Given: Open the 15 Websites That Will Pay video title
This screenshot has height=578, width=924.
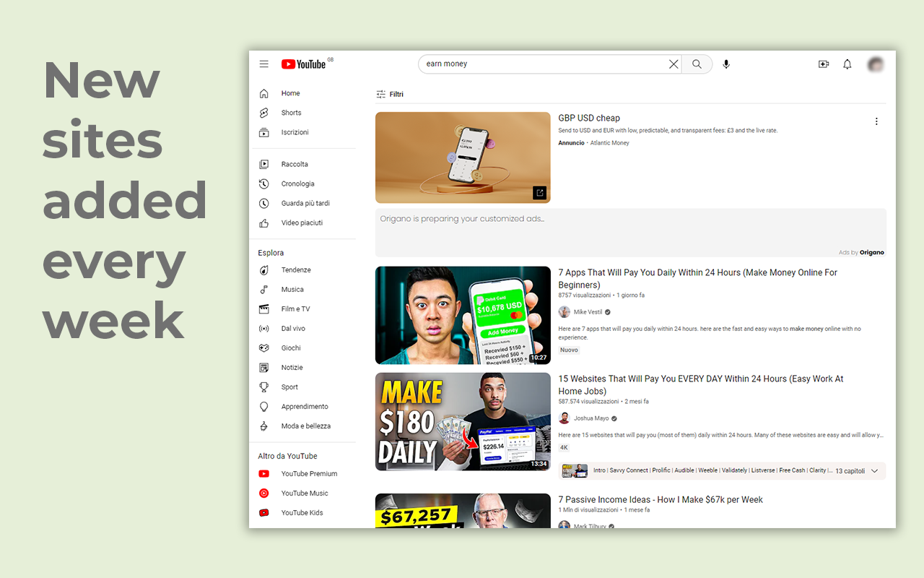Looking at the screenshot, I should pos(701,385).
